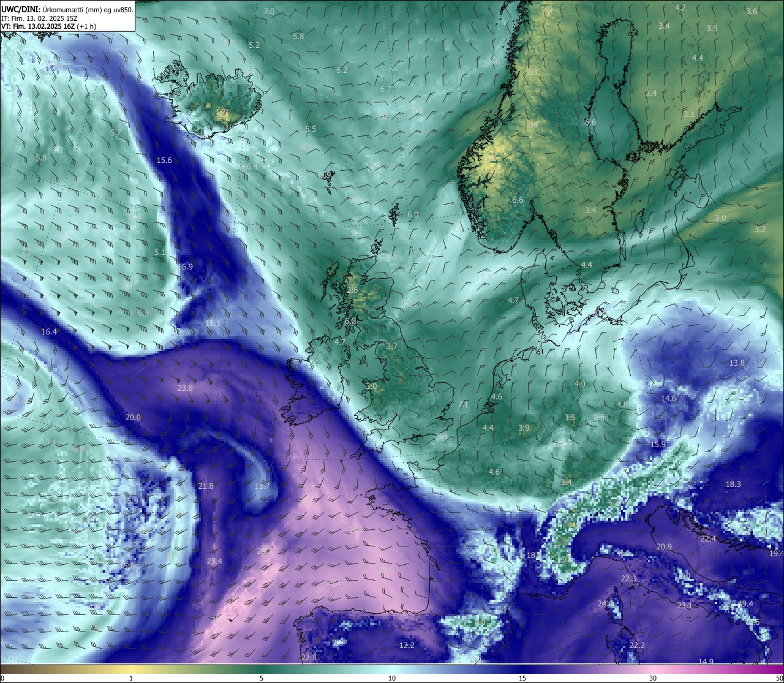The image size is (784, 683).
Task: Click the 3.7 value over England
Action: [x=392, y=346]
